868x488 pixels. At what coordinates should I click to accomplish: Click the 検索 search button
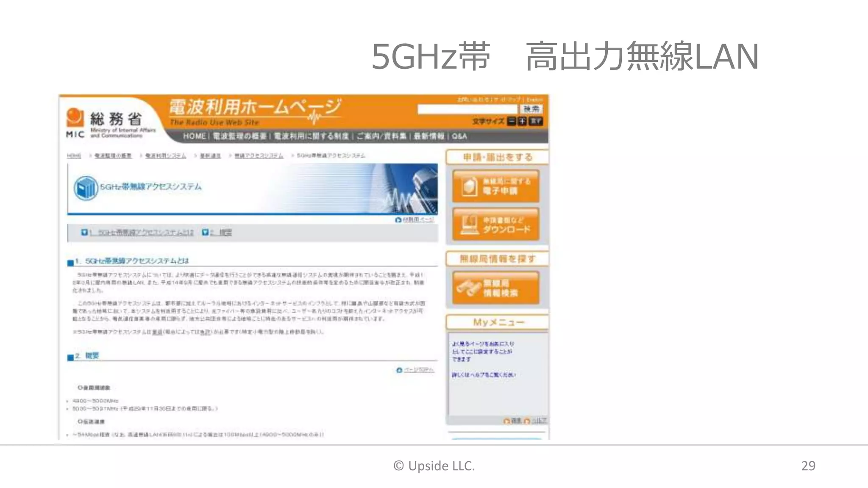531,109
